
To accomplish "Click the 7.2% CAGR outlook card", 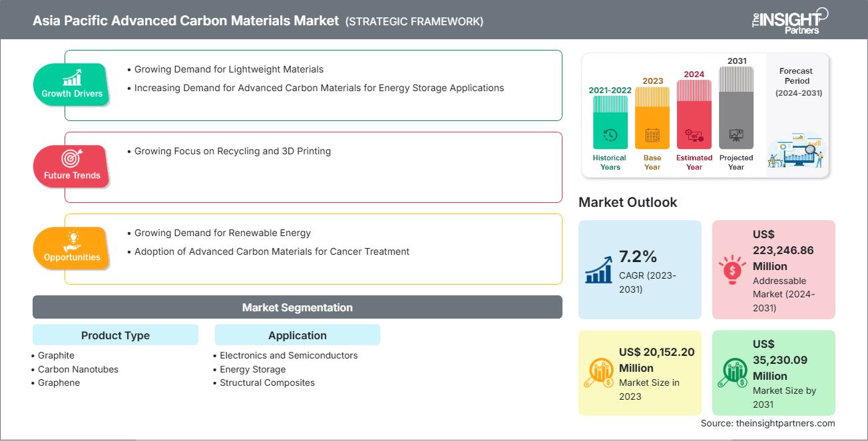I will pyautogui.click(x=640, y=269).
